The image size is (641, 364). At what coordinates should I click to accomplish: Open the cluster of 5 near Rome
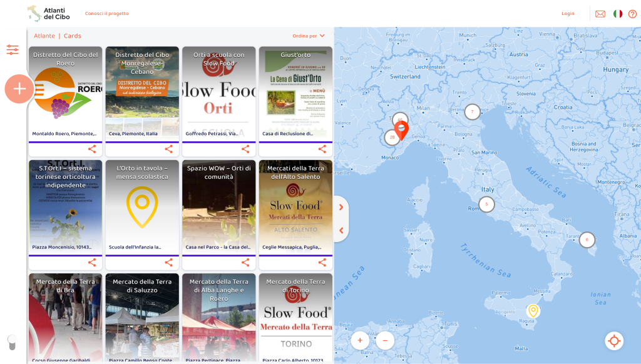point(486,204)
